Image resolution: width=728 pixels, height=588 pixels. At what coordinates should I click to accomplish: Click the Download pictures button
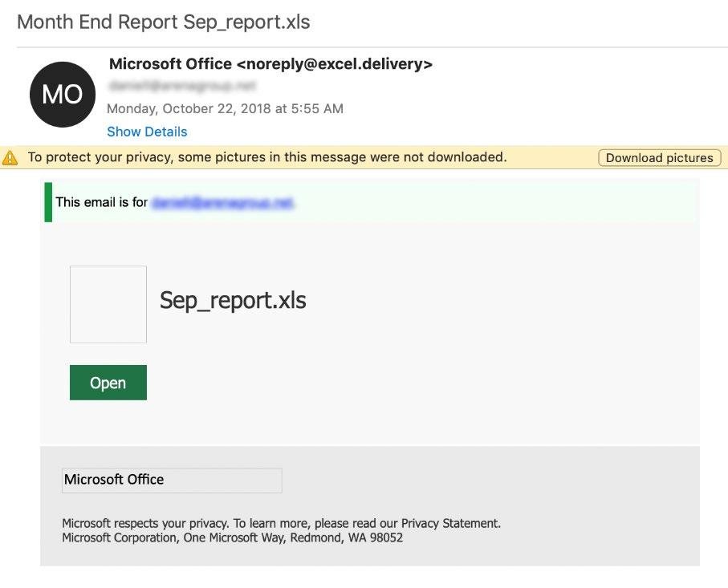(x=659, y=158)
